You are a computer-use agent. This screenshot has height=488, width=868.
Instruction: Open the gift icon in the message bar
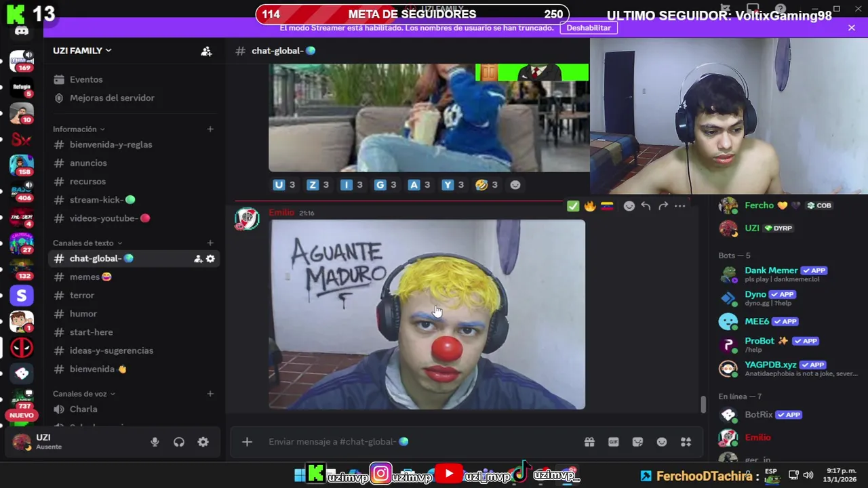point(589,442)
